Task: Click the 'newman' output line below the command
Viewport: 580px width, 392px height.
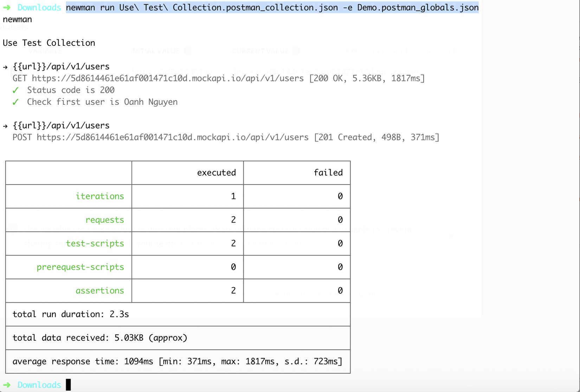Action: [17, 19]
